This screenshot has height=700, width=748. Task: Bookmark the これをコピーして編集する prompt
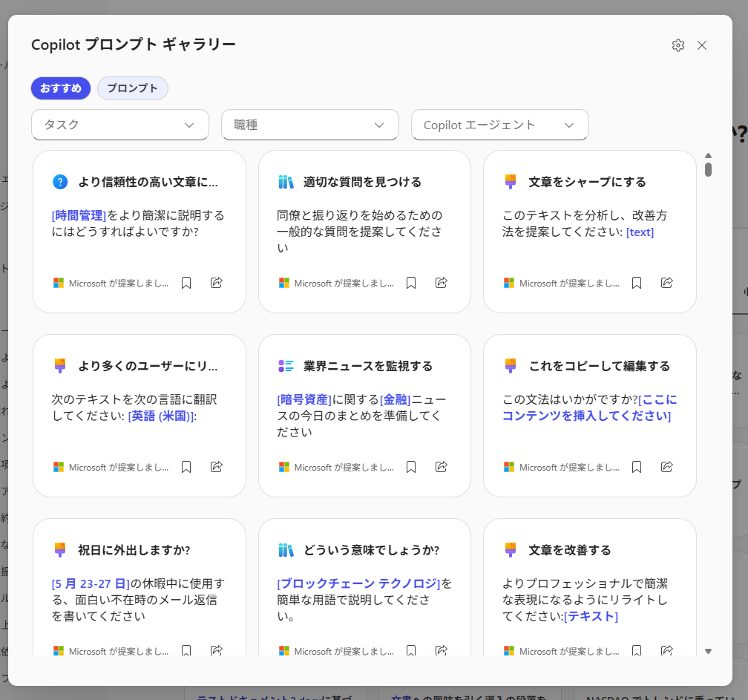tap(636, 467)
